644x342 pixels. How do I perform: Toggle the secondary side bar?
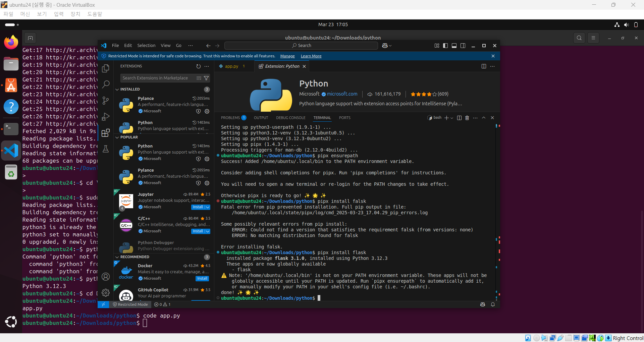coord(463,46)
